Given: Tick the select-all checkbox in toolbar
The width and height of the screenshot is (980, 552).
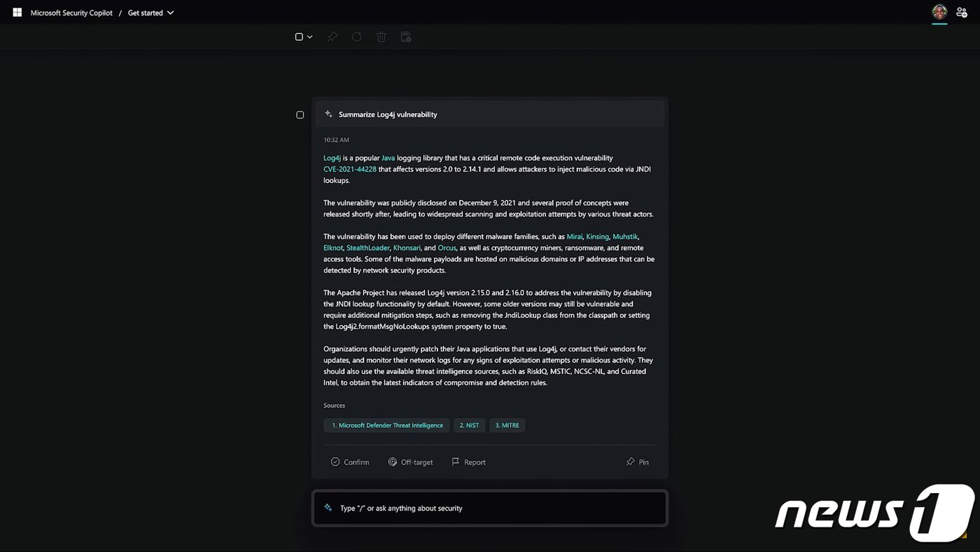Looking at the screenshot, I should [x=299, y=36].
